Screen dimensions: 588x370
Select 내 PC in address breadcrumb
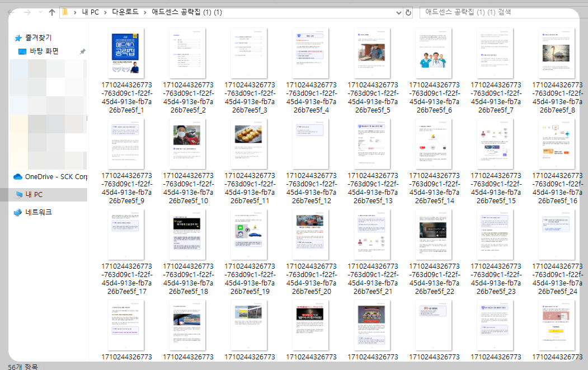point(91,12)
